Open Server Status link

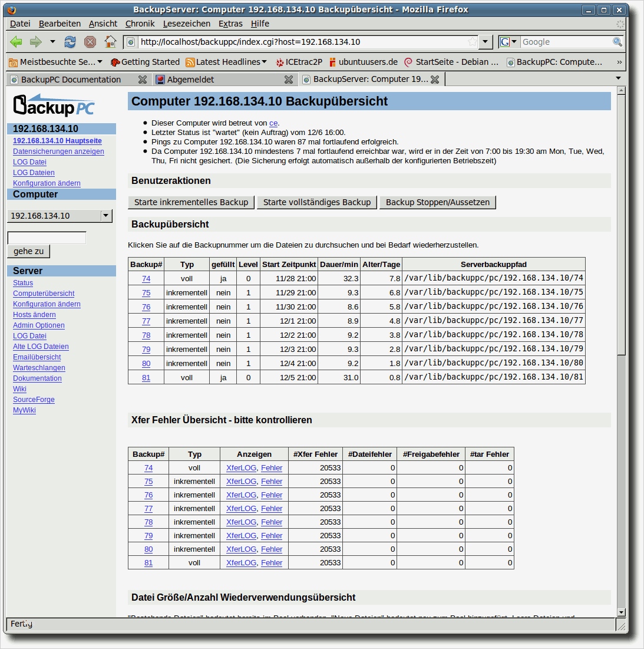pyautogui.click(x=23, y=283)
